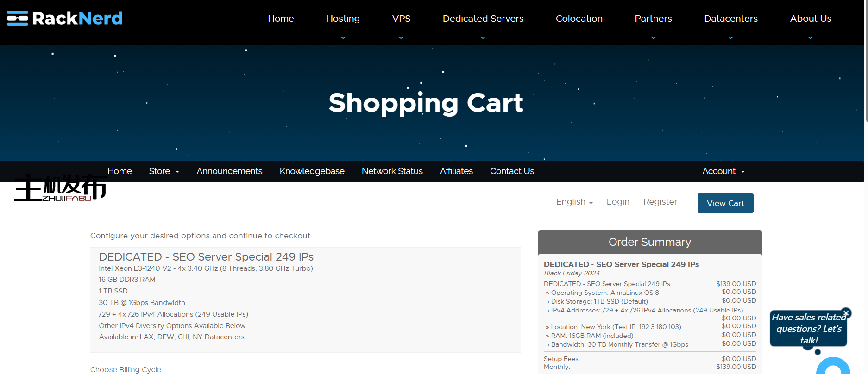Change language using English dropdown
This screenshot has height=374, width=868.
tap(574, 202)
